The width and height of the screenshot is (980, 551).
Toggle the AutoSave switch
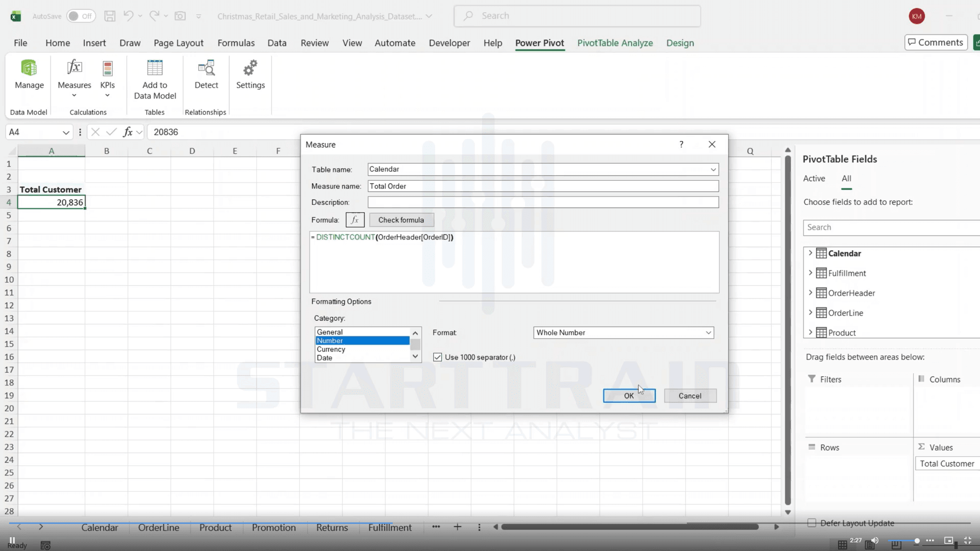point(81,16)
